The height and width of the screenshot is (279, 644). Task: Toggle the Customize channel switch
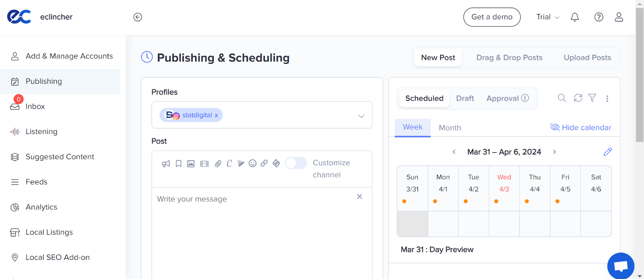296,163
